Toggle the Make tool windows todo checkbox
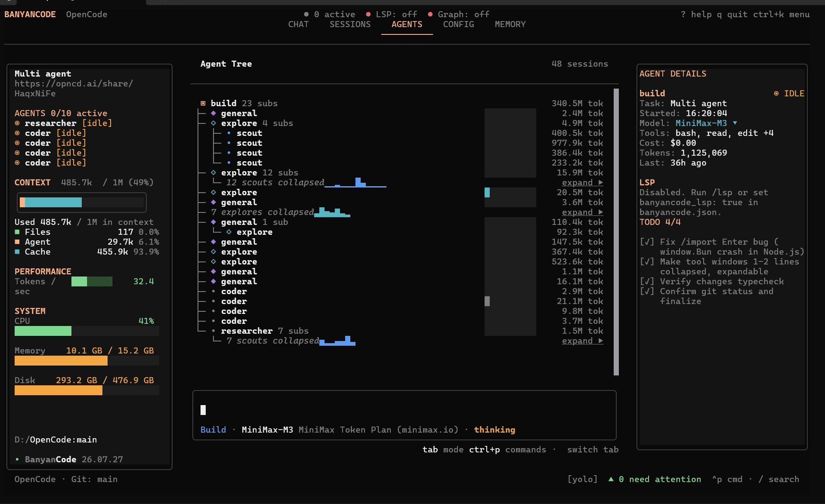Image resolution: width=825 pixels, height=504 pixels. (x=647, y=261)
